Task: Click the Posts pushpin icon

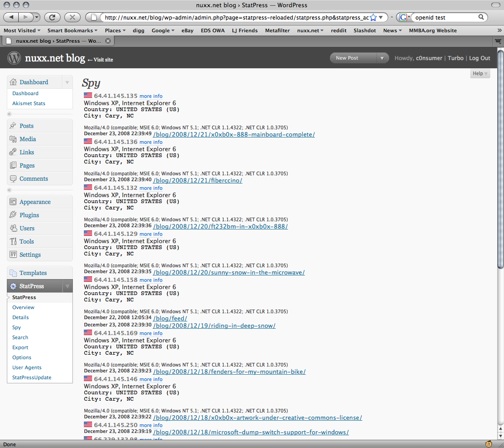Action: coord(13,126)
